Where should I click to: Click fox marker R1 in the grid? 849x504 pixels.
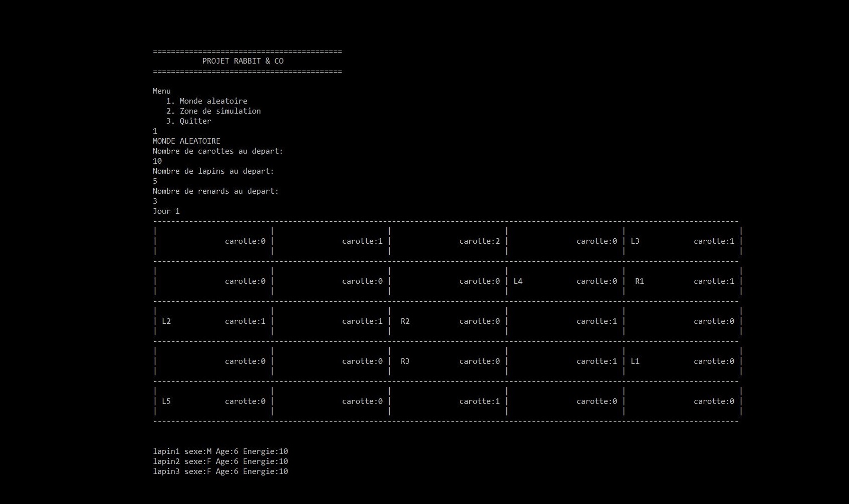pyautogui.click(x=640, y=281)
